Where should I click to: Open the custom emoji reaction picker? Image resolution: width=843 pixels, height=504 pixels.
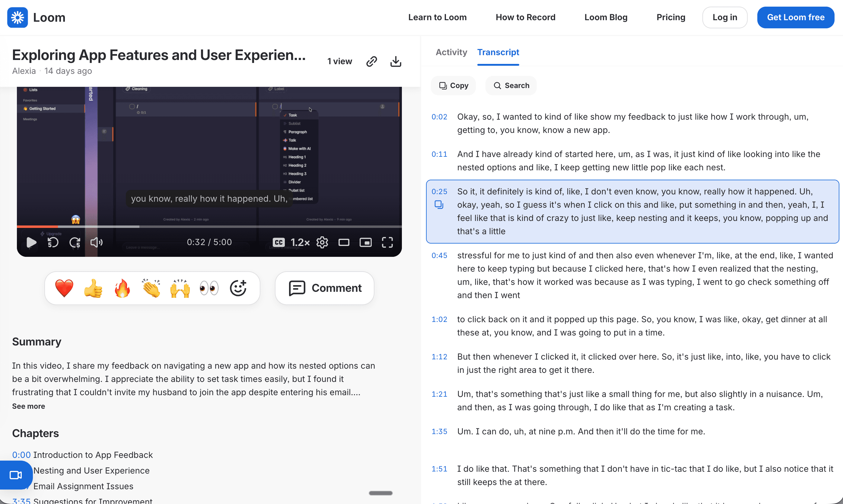pos(238,288)
